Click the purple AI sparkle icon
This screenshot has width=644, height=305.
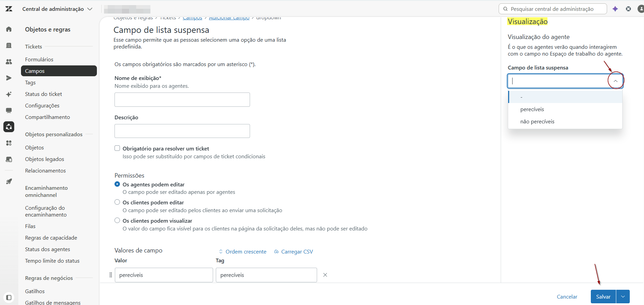615,9
